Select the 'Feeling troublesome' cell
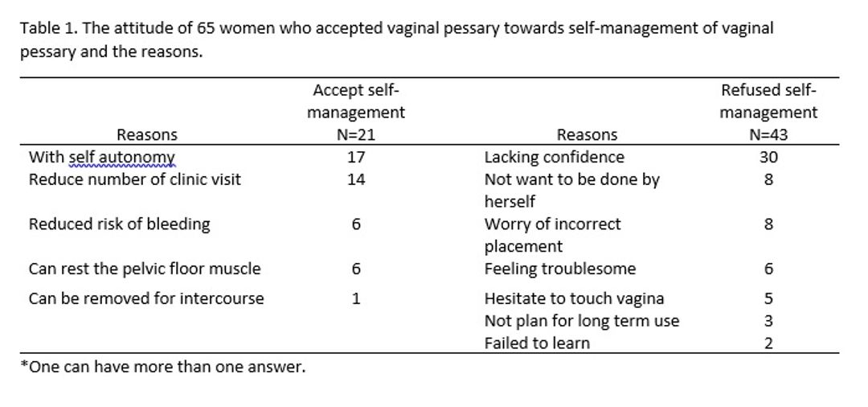Viewport: 868px width, 407px height. point(560,269)
